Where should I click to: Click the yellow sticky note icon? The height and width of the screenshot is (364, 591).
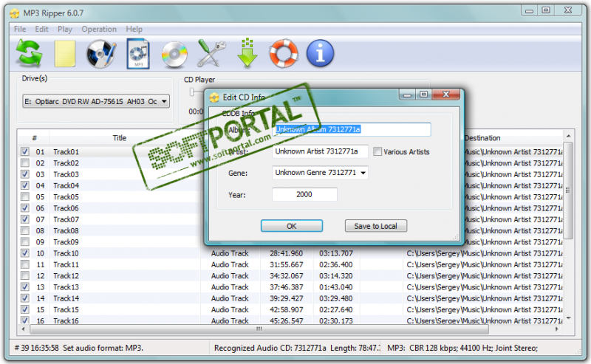tap(65, 54)
